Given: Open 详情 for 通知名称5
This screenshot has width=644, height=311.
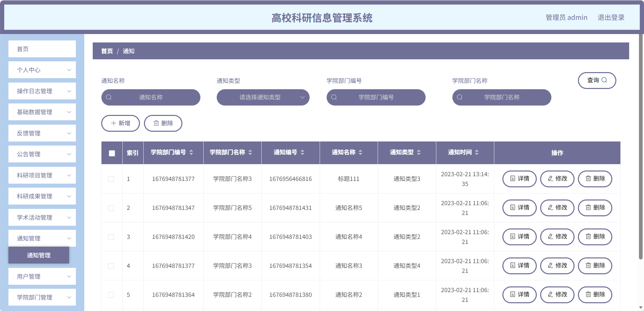Looking at the screenshot, I should (x=520, y=208).
